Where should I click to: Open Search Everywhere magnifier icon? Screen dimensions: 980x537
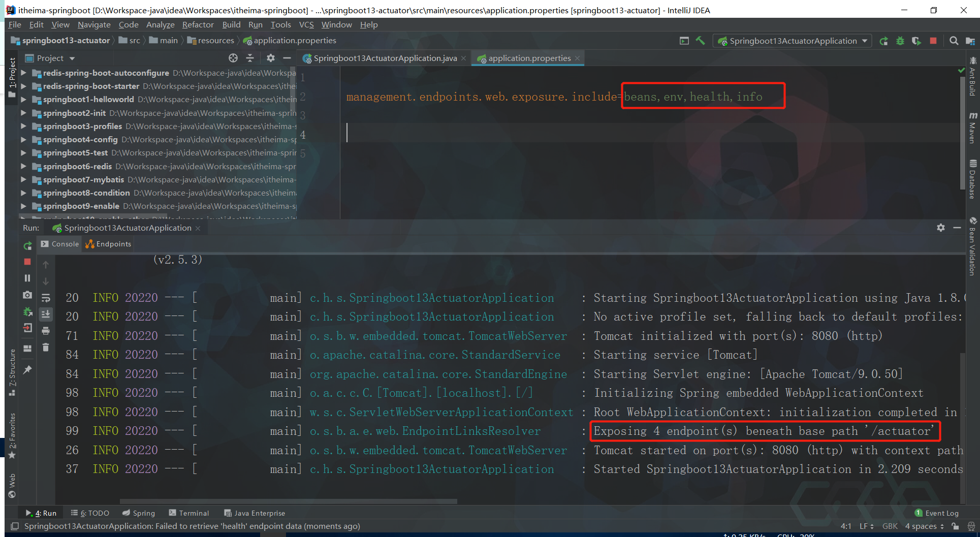pyautogui.click(x=954, y=41)
